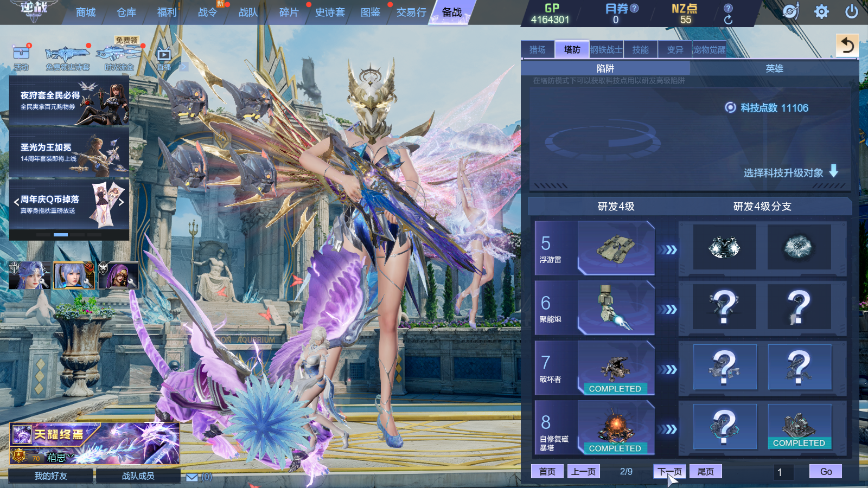
Task: Select the 聚能炮 trap icon
Action: [616, 307]
